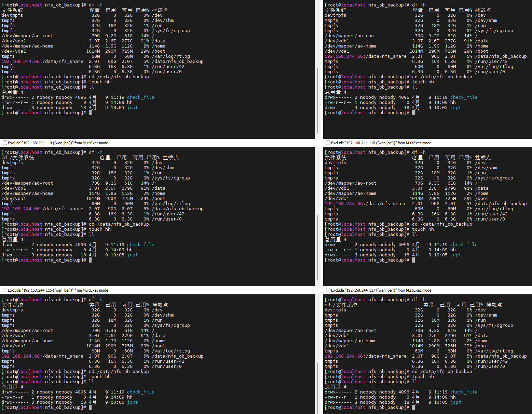Click the prompt cursor in the top-left terminal
Image resolution: width=532 pixels, height=414 pixels.
point(90,113)
